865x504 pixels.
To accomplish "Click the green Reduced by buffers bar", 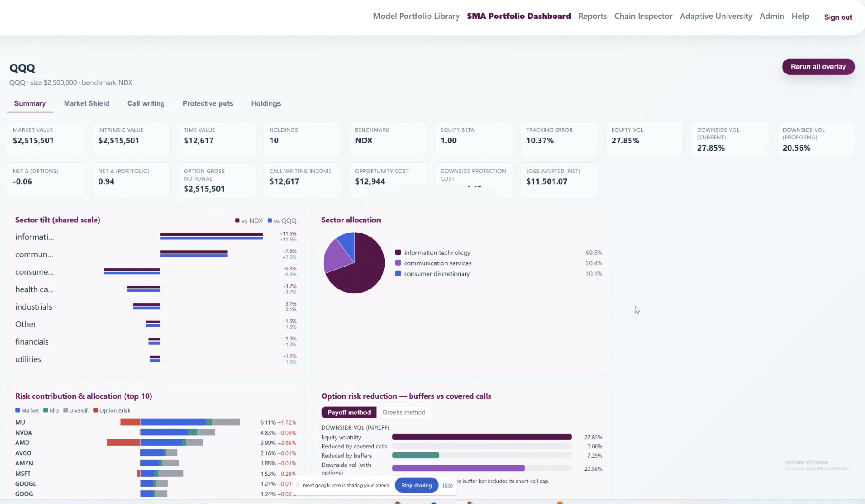I will pyautogui.click(x=415, y=455).
